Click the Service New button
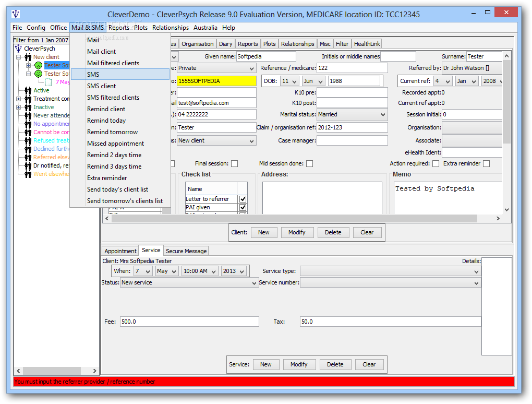 click(x=265, y=364)
